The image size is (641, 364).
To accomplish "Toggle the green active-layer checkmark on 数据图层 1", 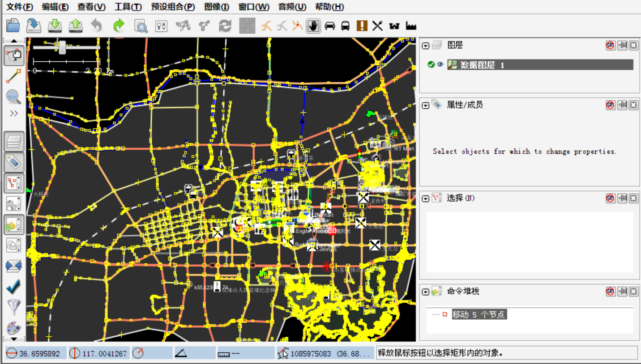I will coord(431,64).
